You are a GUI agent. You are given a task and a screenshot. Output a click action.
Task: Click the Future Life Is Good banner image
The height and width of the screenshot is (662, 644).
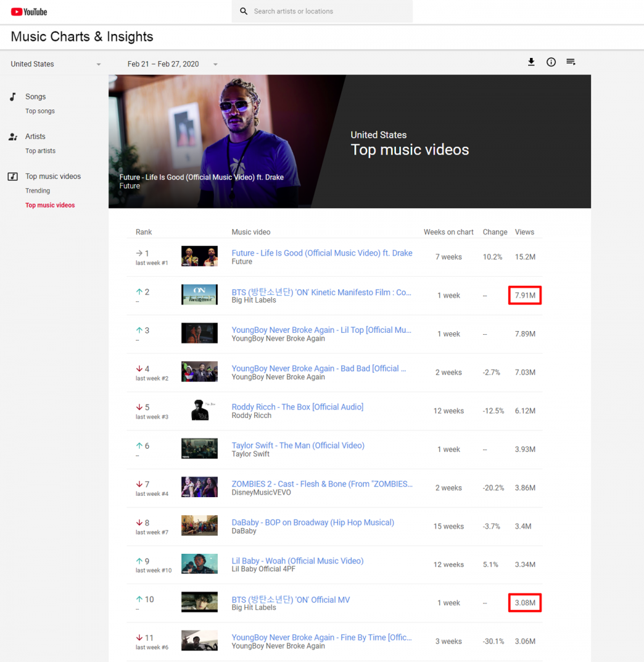[x=227, y=142]
